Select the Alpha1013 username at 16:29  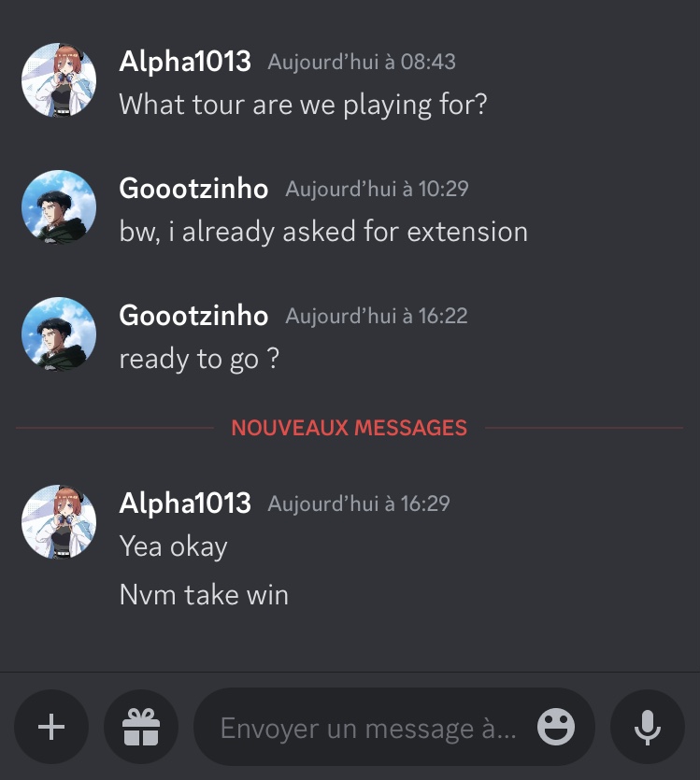(185, 503)
